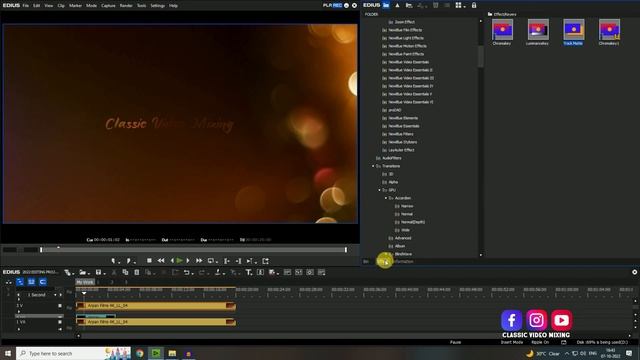The image size is (640, 360).
Task: Click the Undo icon in the timeline toolbar
Action: 186,272
